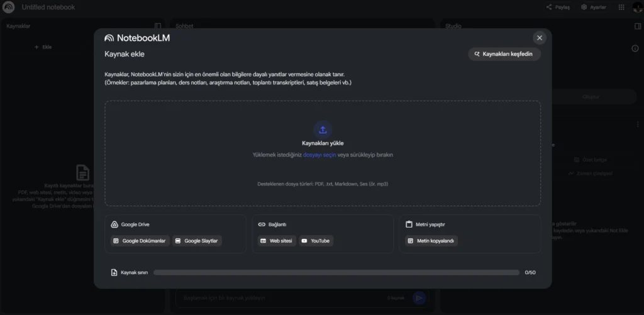Open the Google apps grid icon
This screenshot has width=644, height=315.
click(x=621, y=7)
